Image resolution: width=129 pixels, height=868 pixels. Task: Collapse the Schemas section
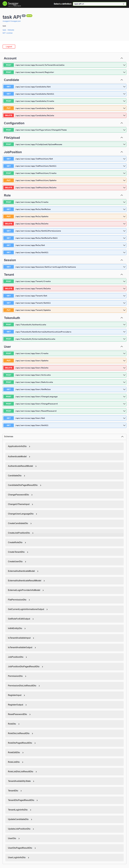[x=122, y=436]
